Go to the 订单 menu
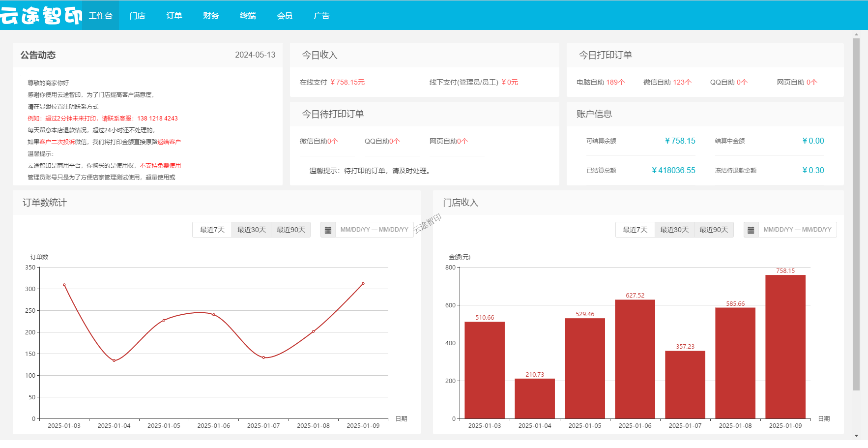 tap(174, 15)
